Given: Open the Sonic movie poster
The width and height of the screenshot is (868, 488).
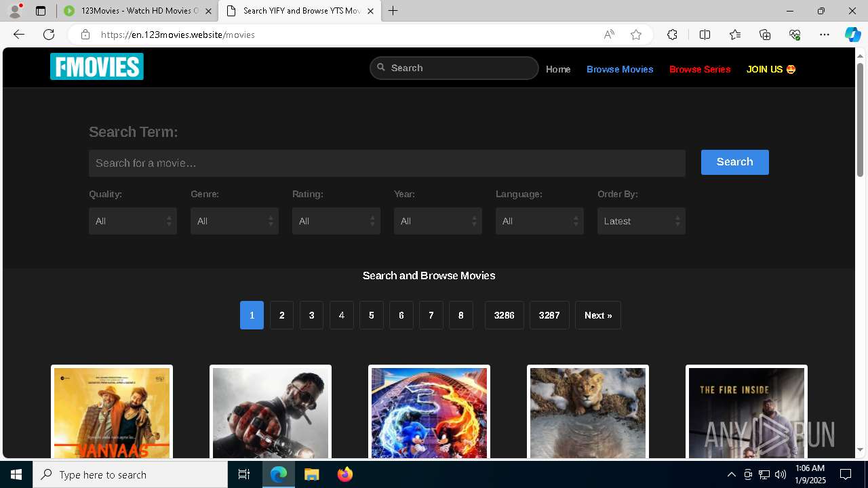Looking at the screenshot, I should click(x=429, y=413).
